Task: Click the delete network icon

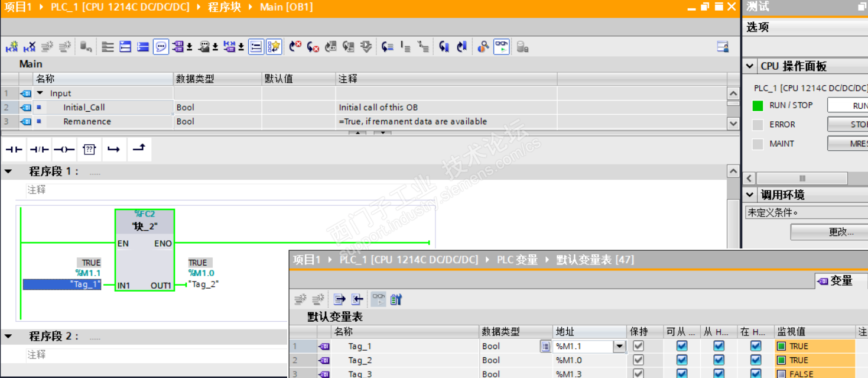Action: click(30, 47)
